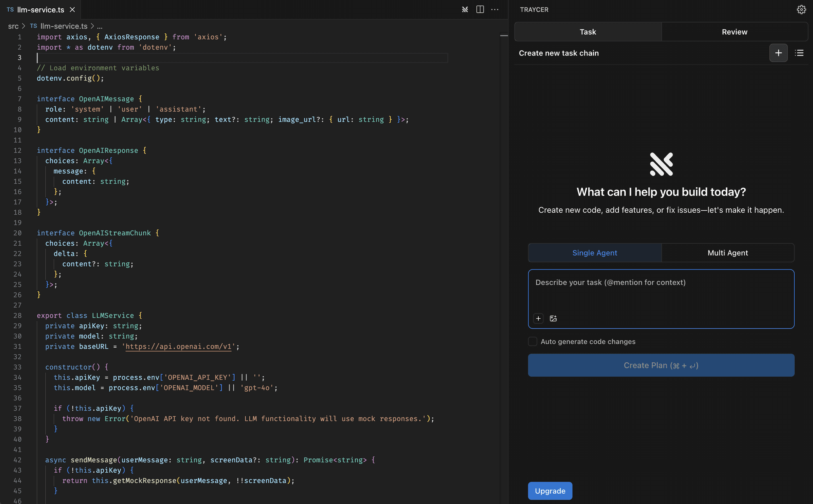Open the task history list icon
This screenshot has height=504, width=813.
click(x=799, y=53)
